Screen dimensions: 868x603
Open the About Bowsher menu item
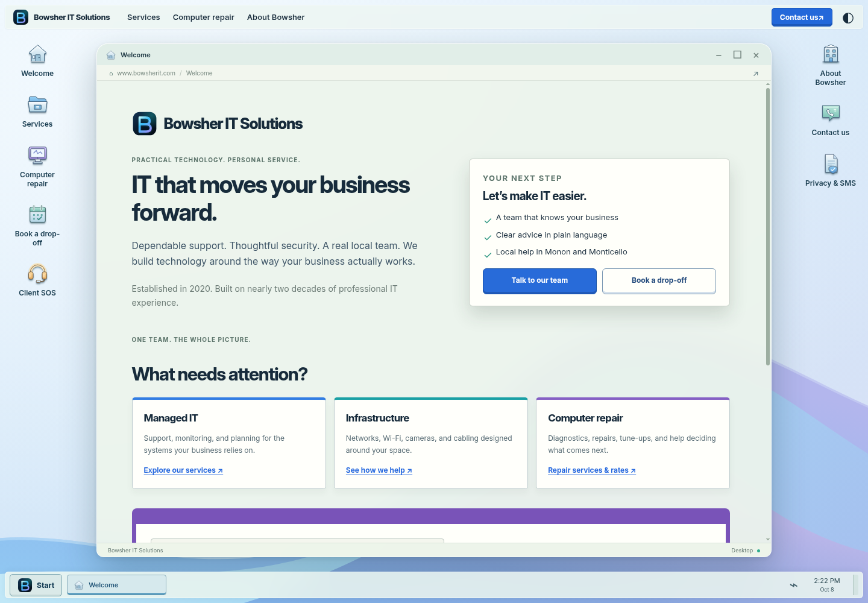pos(276,17)
